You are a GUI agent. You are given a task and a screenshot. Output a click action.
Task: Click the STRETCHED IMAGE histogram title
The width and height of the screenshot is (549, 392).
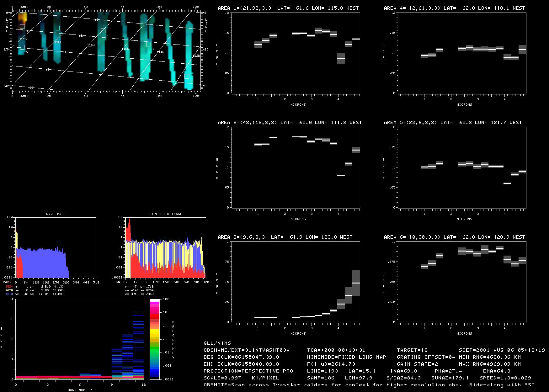[166, 214]
